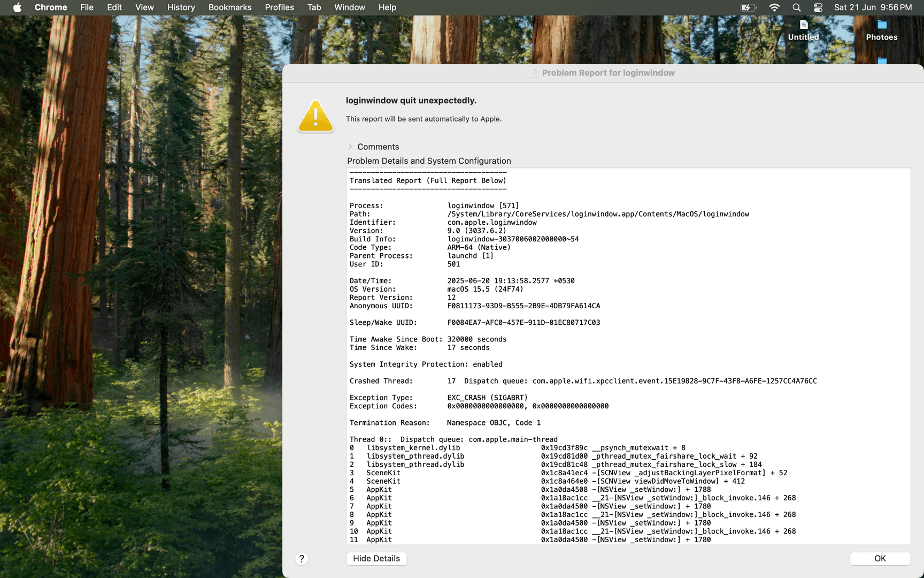This screenshot has height=578, width=924.
Task: Select the Untitled file on desktop
Action: pyautogui.click(x=804, y=31)
